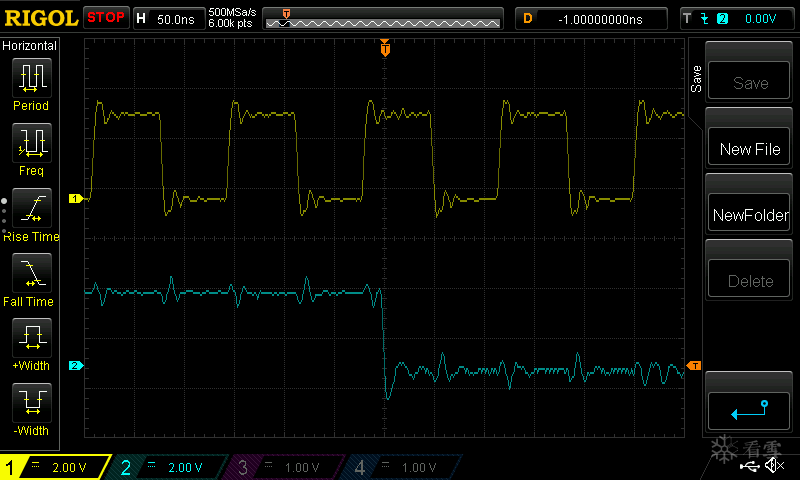Click the orange trigger level marker at right edge
Image resolution: width=800 pixels, height=480 pixels.
(x=694, y=365)
